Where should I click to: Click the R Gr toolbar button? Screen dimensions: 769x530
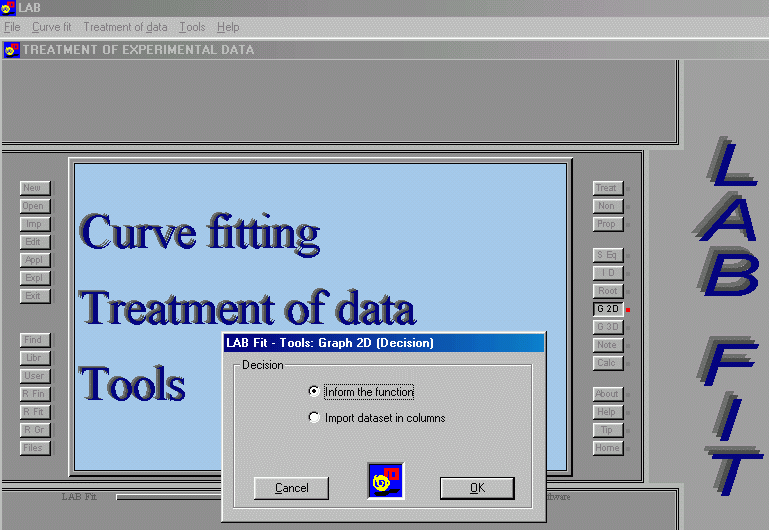pyautogui.click(x=35, y=430)
